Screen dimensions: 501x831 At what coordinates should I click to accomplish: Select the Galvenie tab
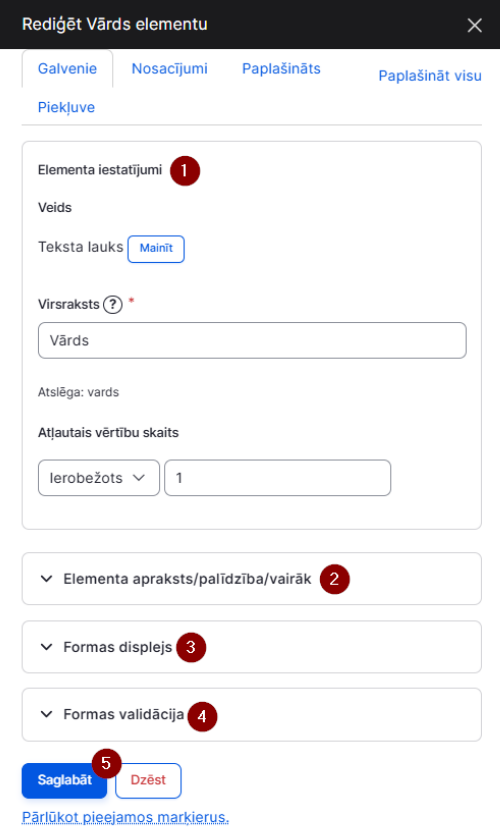coord(67,69)
